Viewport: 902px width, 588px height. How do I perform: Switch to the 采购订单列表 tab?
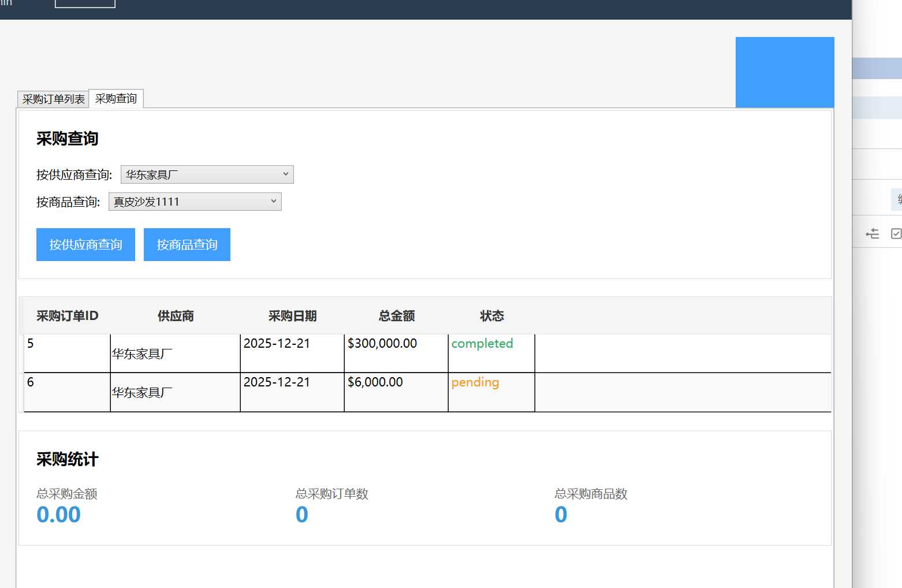pyautogui.click(x=53, y=99)
